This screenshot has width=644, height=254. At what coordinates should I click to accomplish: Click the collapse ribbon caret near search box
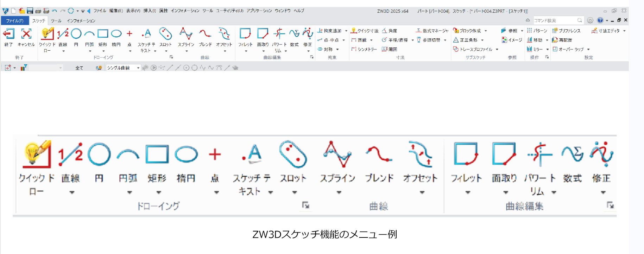528,20
